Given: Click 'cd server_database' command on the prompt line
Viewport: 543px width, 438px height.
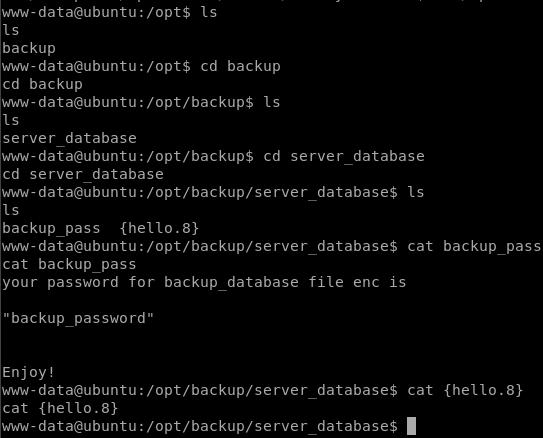Looking at the screenshot, I should click(x=344, y=156).
